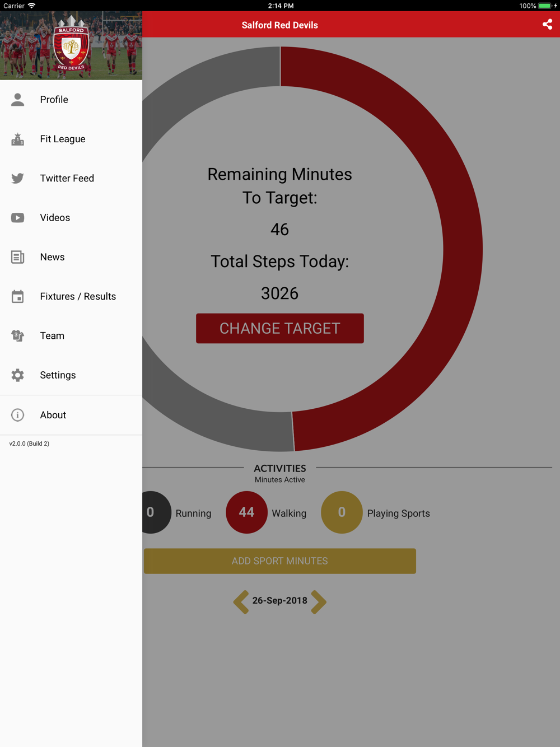Tap the Fixtures / Results calendar icon
The height and width of the screenshot is (747, 560).
click(x=17, y=296)
